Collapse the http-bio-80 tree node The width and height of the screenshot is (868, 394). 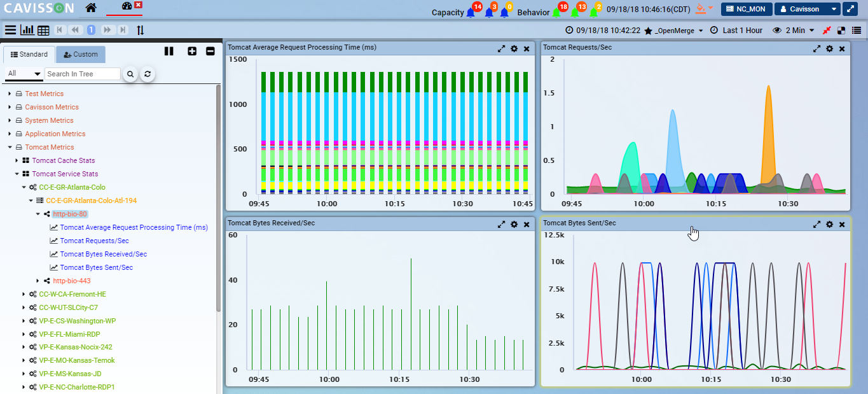[x=38, y=214]
